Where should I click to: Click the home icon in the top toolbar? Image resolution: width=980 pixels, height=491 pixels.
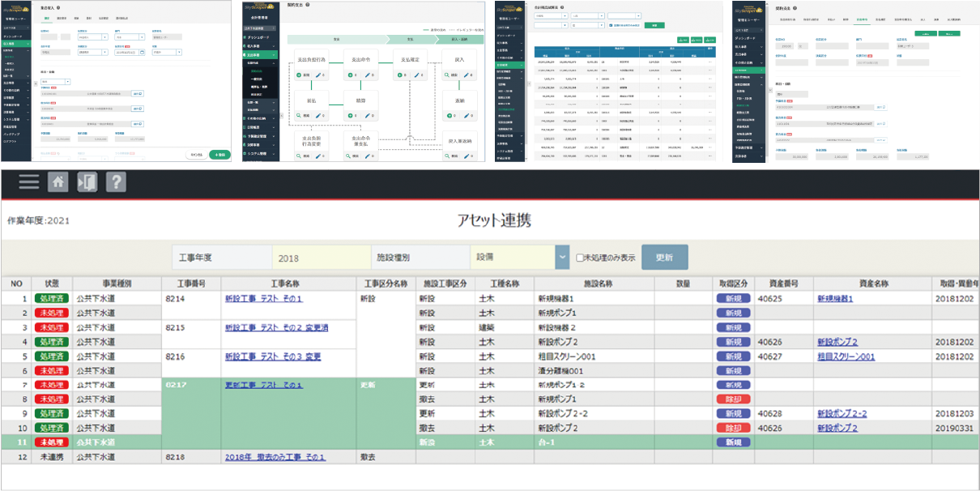(58, 181)
